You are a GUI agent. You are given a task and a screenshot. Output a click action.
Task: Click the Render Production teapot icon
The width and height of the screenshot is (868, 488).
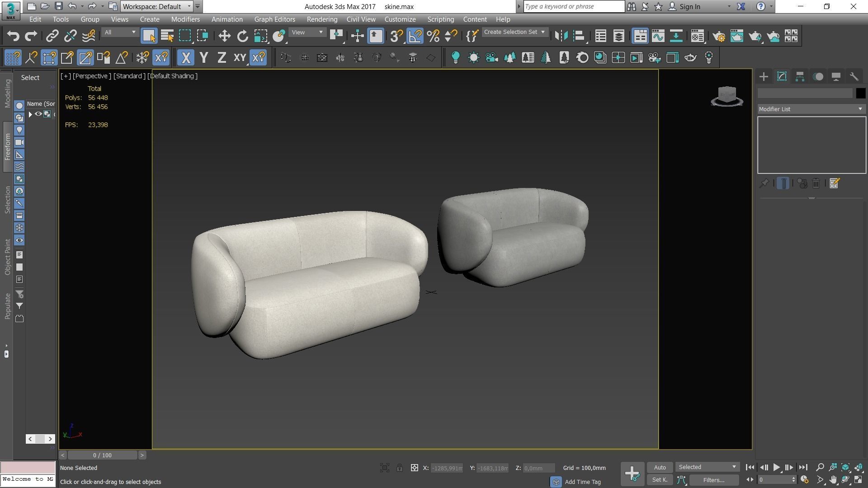click(x=755, y=36)
